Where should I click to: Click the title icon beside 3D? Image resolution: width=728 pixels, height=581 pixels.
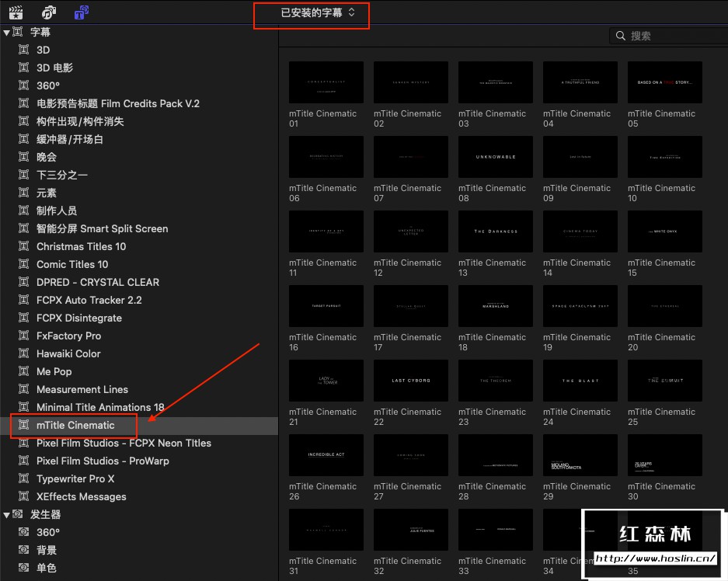pos(23,50)
